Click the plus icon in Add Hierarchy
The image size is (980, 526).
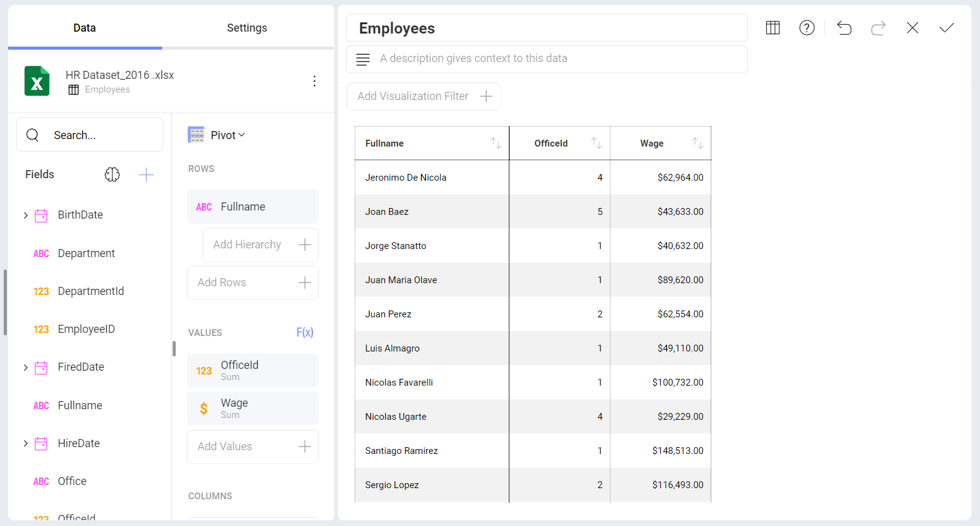click(x=304, y=245)
